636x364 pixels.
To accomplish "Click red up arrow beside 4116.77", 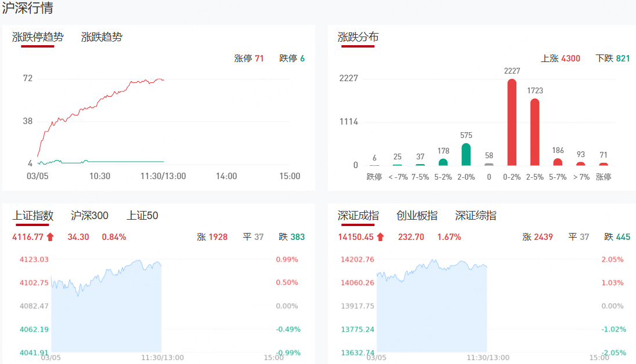I will coord(50,236).
